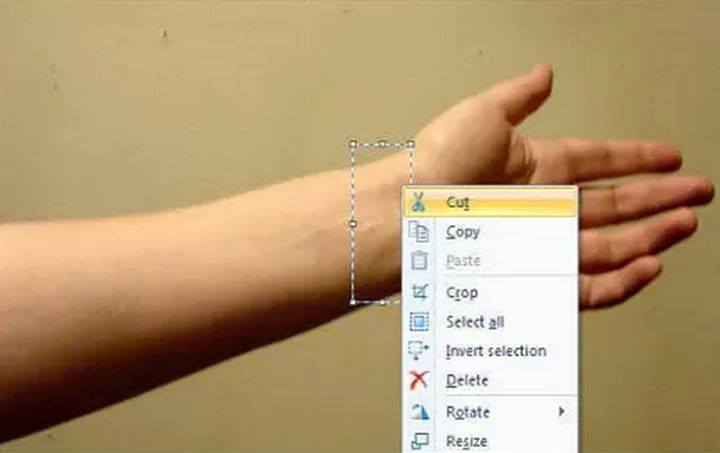Screen dimensions: 720x453
Task: Click the Crop tool icon in the menu
Action: coord(420,292)
